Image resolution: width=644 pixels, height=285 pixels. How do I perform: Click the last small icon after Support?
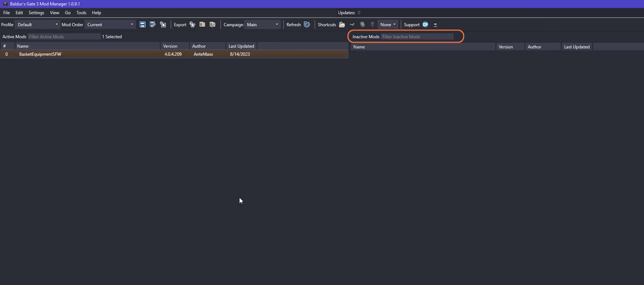pyautogui.click(x=435, y=25)
